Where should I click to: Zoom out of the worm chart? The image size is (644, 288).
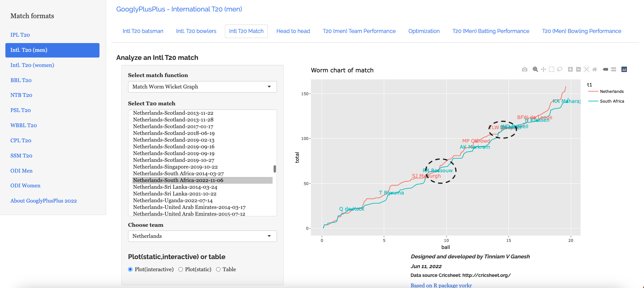578,69
